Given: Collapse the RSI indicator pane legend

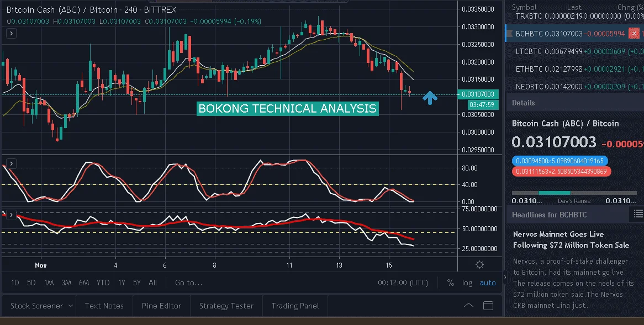Looking at the screenshot, I should 11,215.
